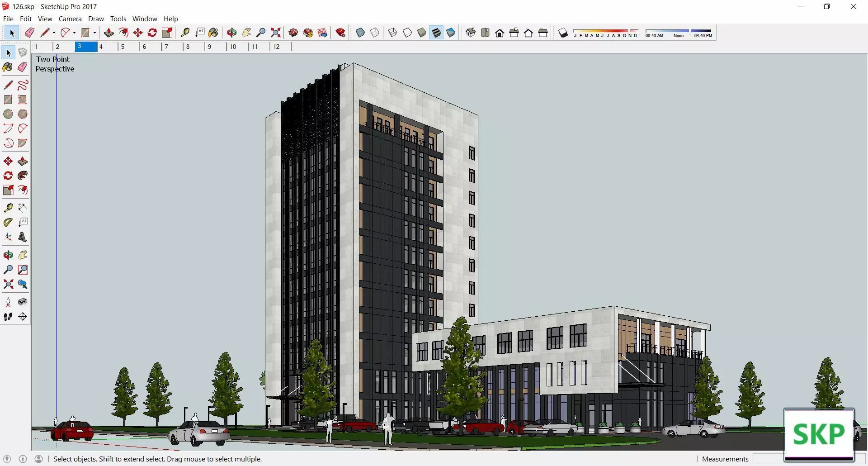Open the Camera menu
Viewport: 868px width, 466px height.
[x=70, y=19]
